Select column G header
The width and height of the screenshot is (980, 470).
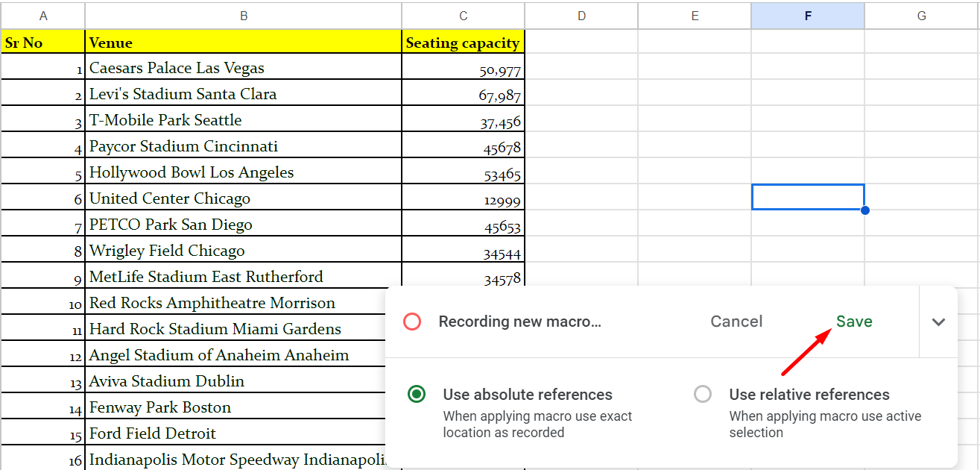[922, 16]
